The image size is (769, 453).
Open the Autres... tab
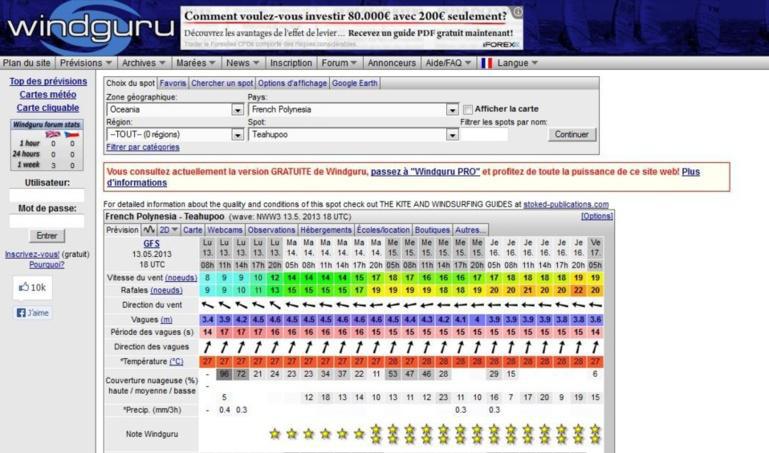point(470,229)
